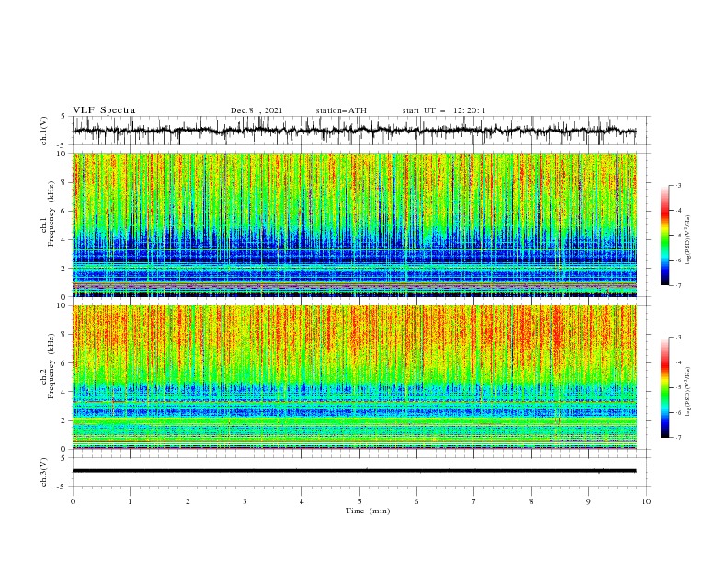This screenshot has height=563, width=728.
Task: Click the "-7" tick on the ch.2 colorbar
Action: tap(678, 437)
